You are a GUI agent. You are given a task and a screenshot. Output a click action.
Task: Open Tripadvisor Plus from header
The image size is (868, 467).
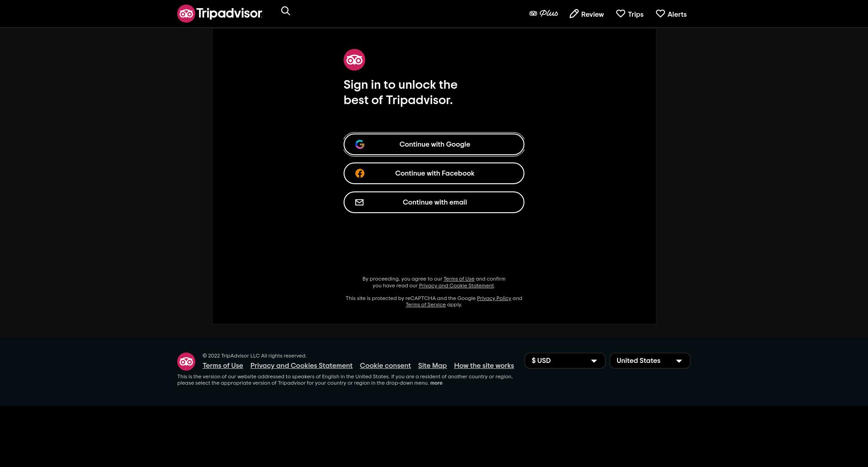tap(543, 14)
